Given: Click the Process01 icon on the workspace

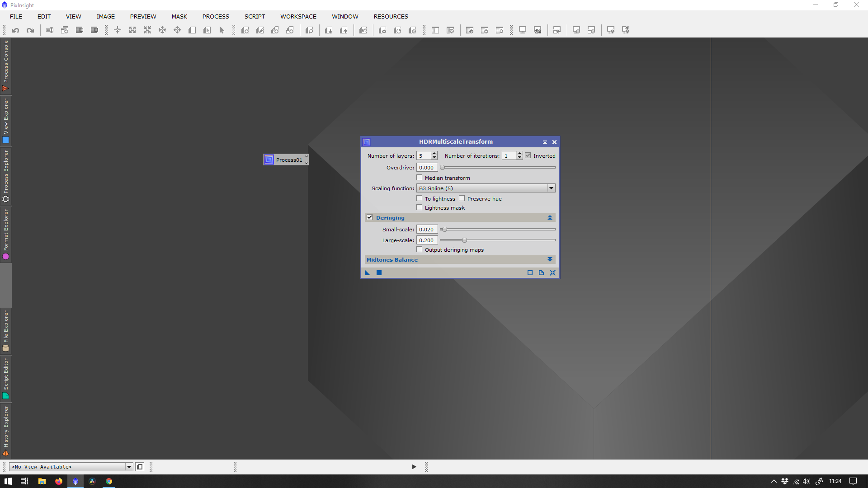Looking at the screenshot, I should pos(286,160).
